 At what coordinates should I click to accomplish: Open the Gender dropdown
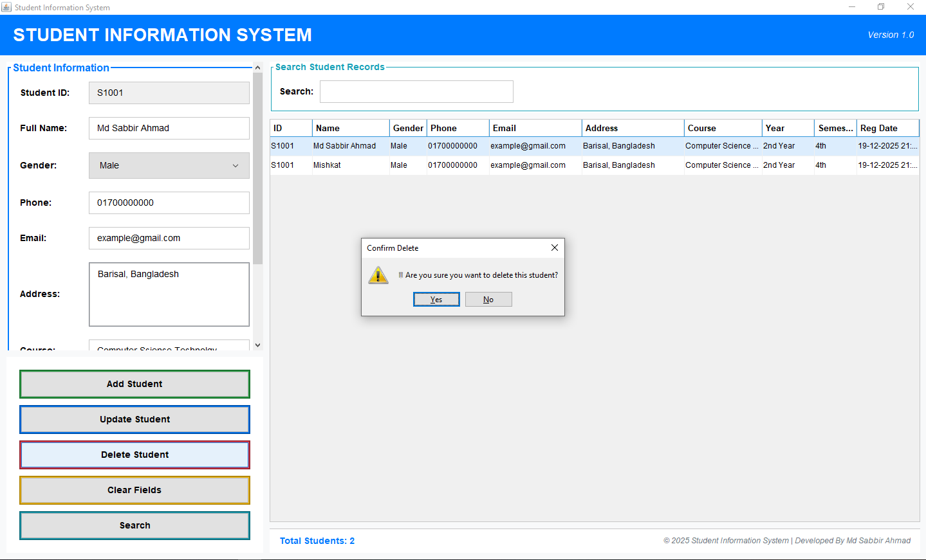click(169, 166)
